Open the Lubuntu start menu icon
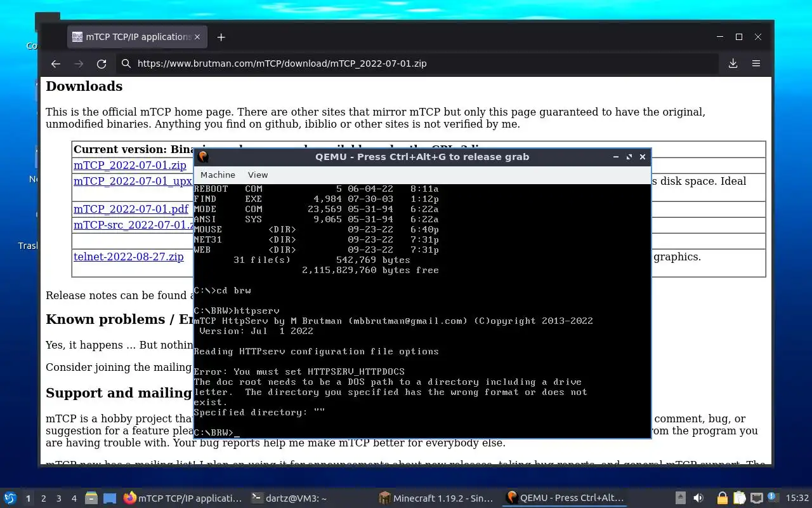Viewport: 812px width, 508px height. (x=10, y=498)
